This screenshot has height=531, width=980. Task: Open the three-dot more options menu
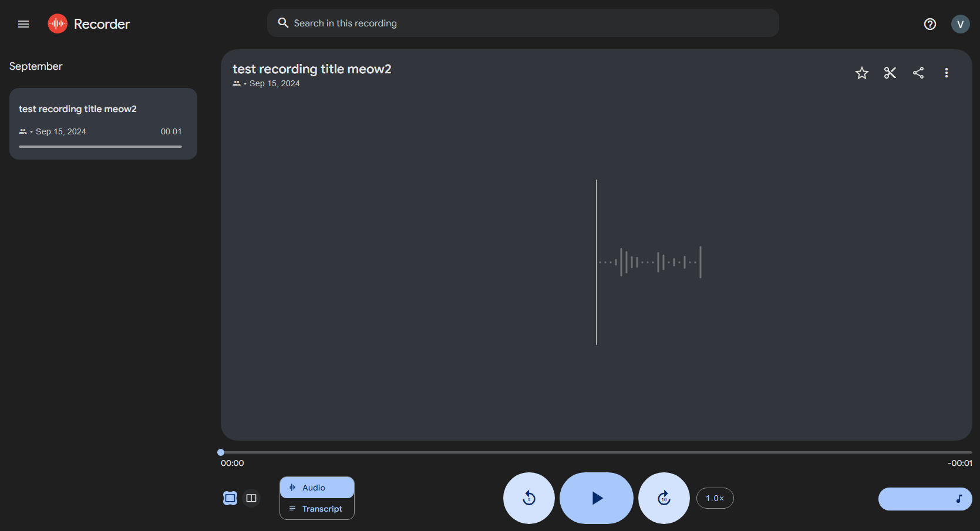[946, 73]
